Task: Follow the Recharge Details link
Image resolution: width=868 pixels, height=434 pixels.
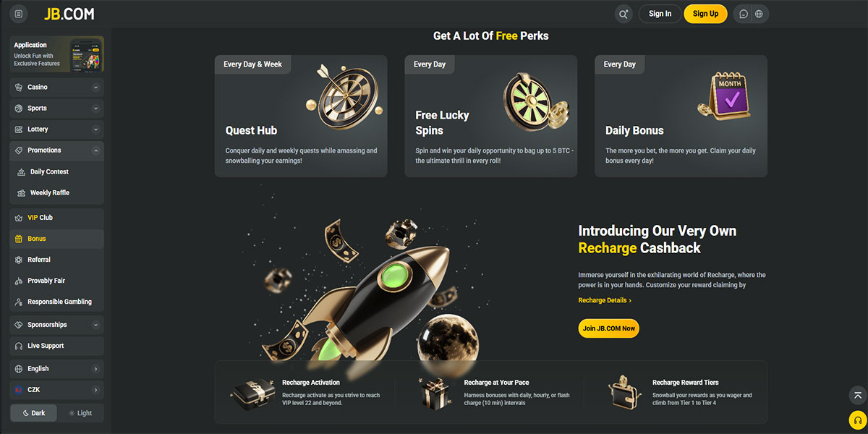Action: tap(605, 300)
